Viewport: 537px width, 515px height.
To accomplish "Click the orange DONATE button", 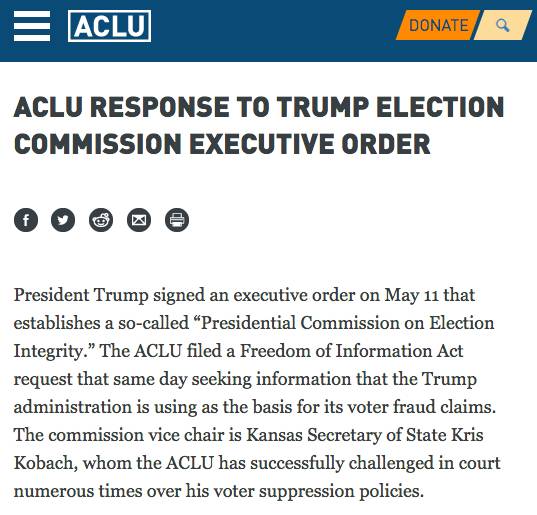I will click(438, 25).
